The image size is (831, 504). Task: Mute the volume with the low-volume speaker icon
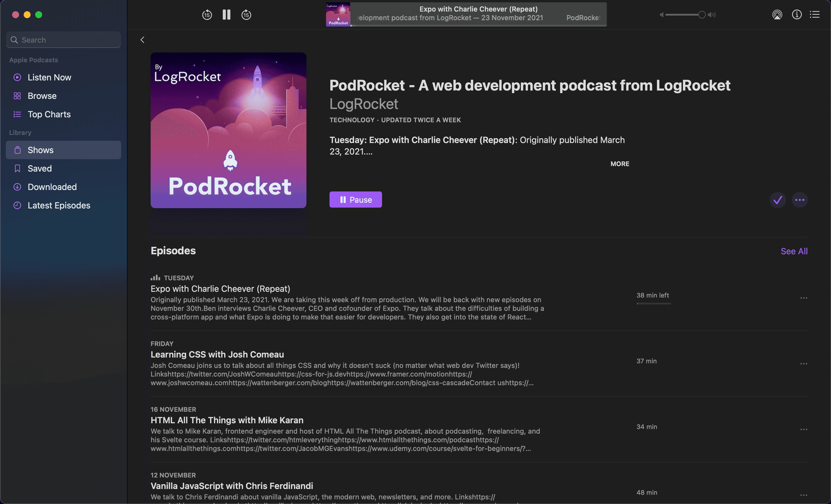(x=662, y=15)
